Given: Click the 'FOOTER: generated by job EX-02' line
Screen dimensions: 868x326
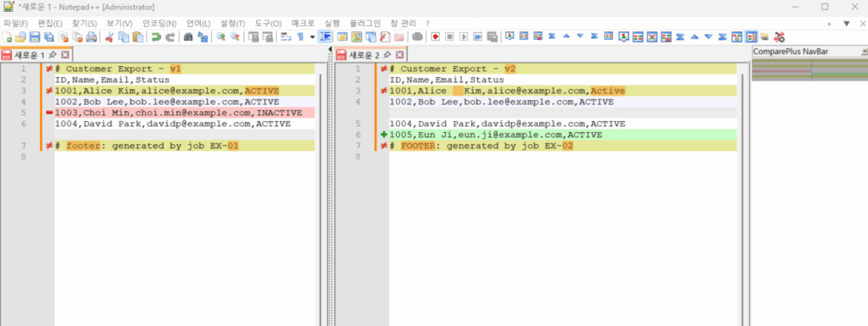Looking at the screenshot, I should coord(563,146).
